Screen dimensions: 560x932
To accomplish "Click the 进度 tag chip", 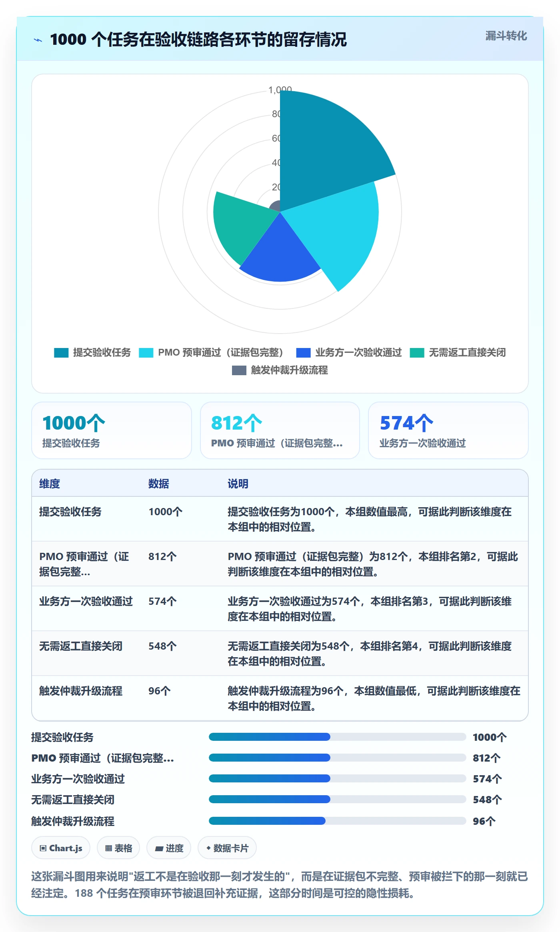I will pyautogui.click(x=169, y=848).
